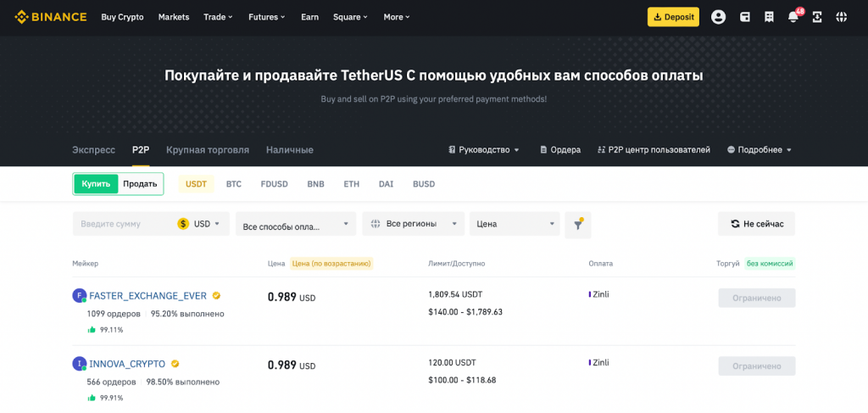Open P2P центр пользователей link

[x=654, y=149]
